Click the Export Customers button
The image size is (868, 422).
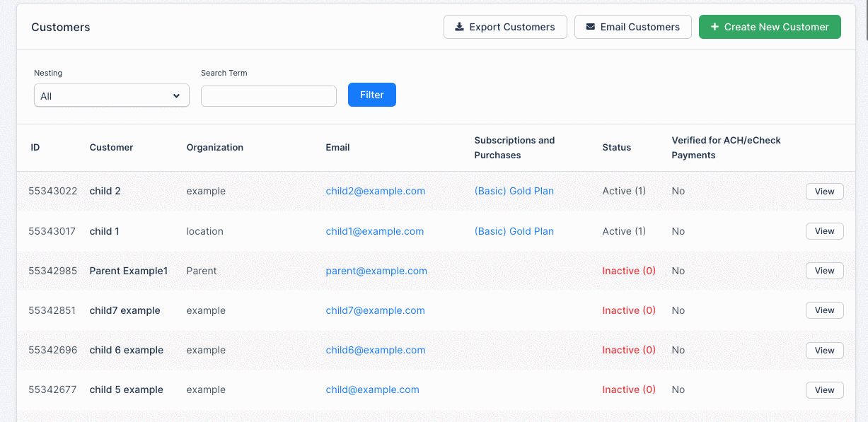tap(505, 27)
